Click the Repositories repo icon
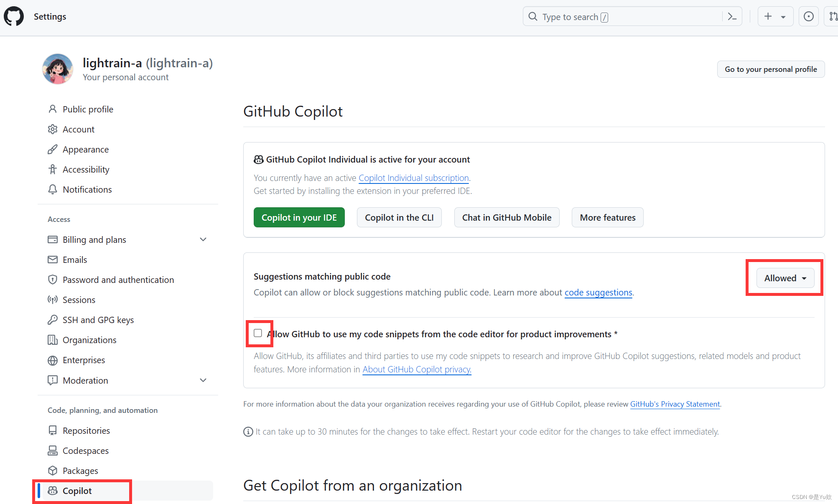Image resolution: width=838 pixels, height=504 pixels. point(52,430)
